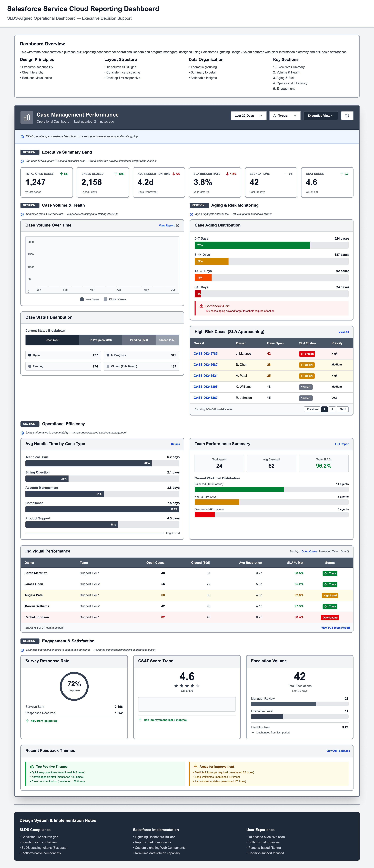Open the Executive View dropdown
This screenshot has height=868, width=374.
click(321, 116)
